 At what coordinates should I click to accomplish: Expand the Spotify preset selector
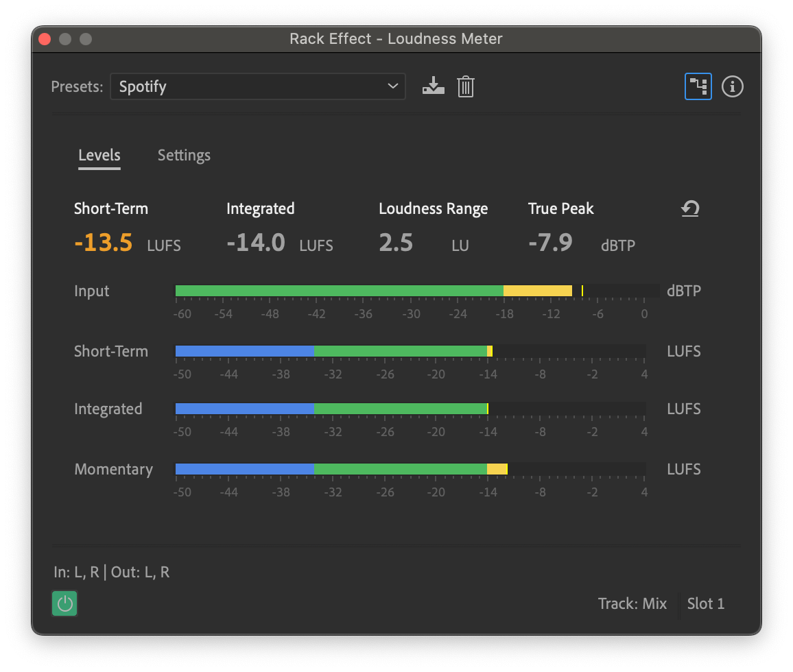(x=258, y=86)
